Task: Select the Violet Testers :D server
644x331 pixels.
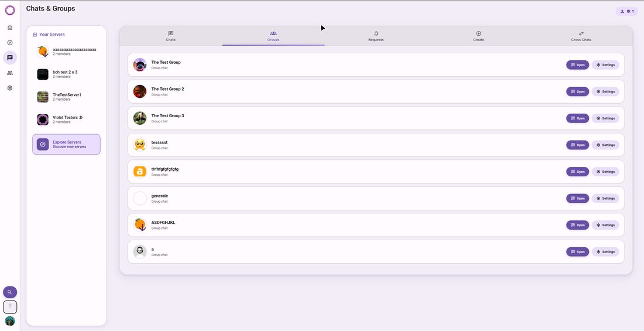Action: point(66,120)
